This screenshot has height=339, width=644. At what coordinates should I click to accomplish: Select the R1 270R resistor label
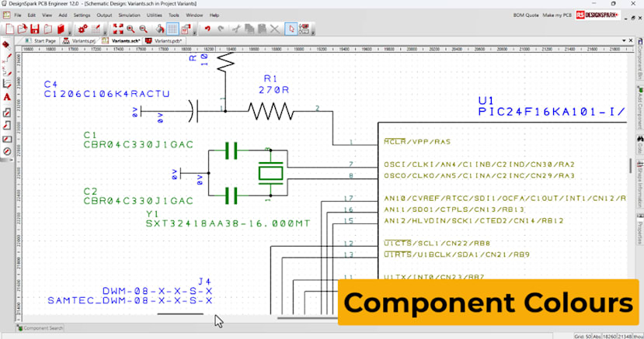tap(274, 84)
